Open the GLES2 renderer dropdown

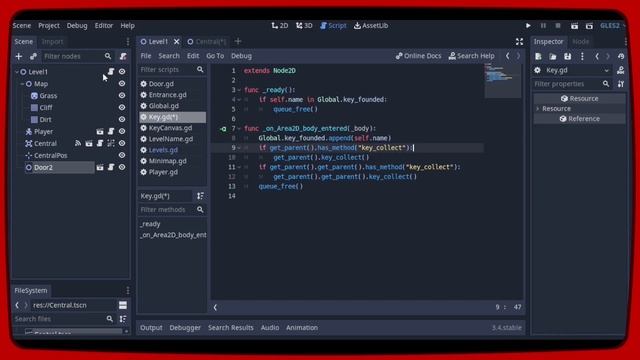pos(612,26)
